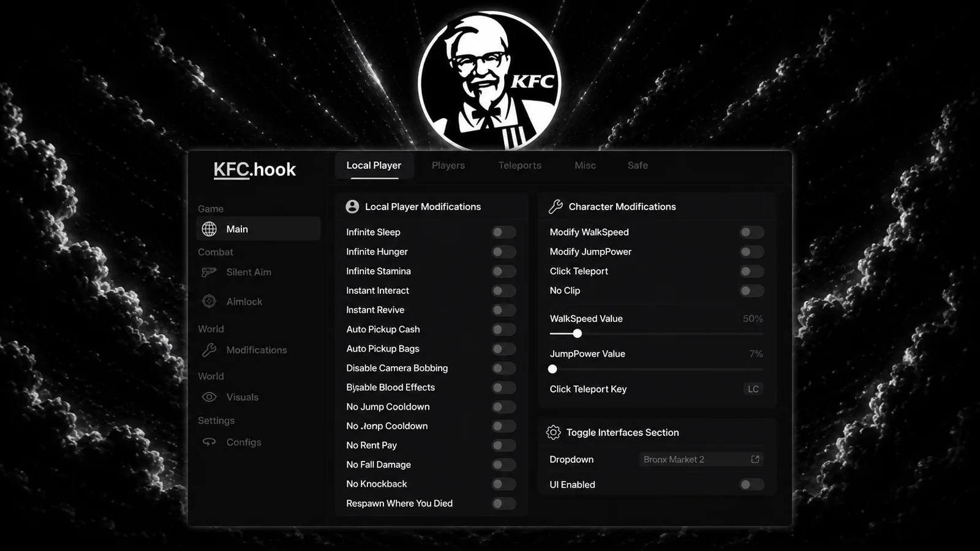This screenshot has width=980, height=551.
Task: Enable Modify JumpPower toggle
Action: [x=752, y=252]
